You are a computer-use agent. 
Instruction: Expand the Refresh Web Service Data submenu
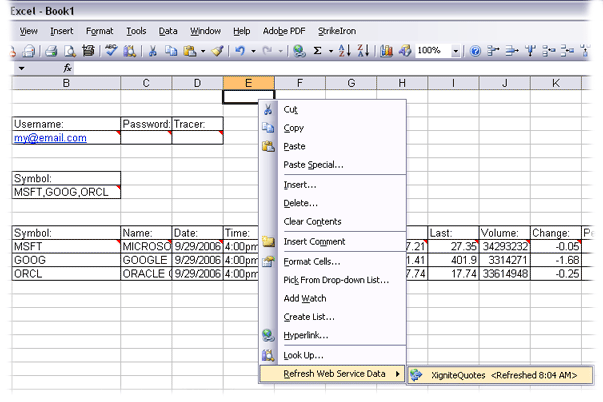(333, 374)
